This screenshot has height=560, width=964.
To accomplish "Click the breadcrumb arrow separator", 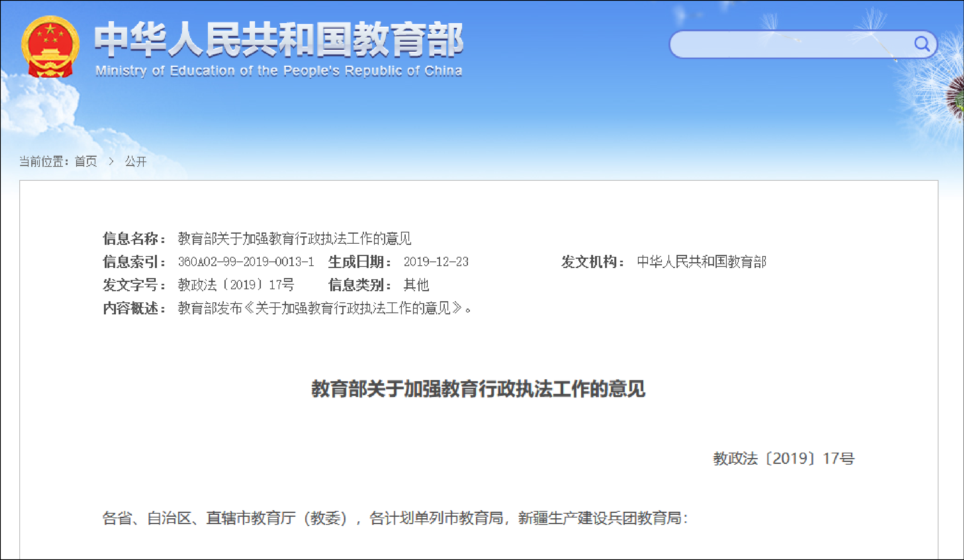I will tap(111, 161).
